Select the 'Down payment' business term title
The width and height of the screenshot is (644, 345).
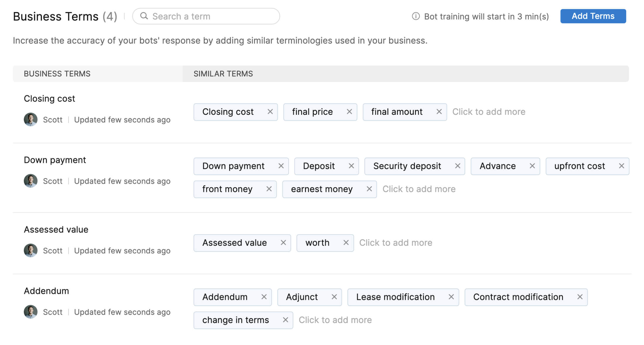tap(55, 160)
